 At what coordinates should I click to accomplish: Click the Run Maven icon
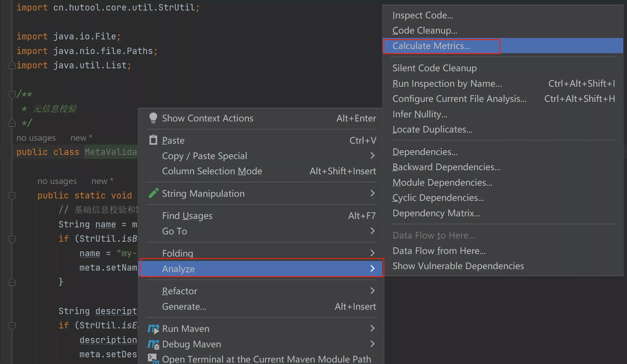[x=153, y=329]
